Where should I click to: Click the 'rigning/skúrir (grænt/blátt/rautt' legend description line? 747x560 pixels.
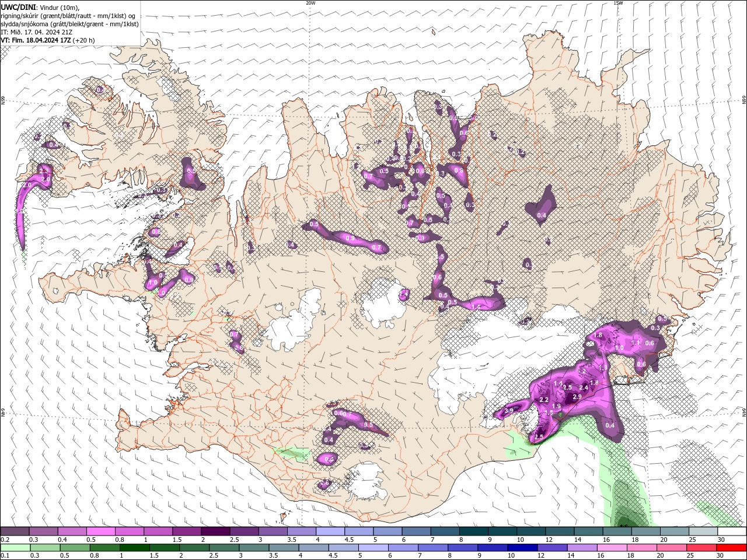[69, 16]
